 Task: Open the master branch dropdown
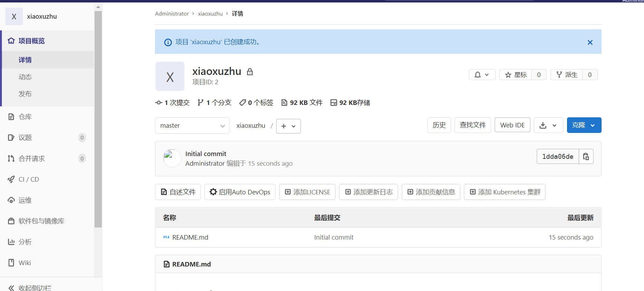192,126
